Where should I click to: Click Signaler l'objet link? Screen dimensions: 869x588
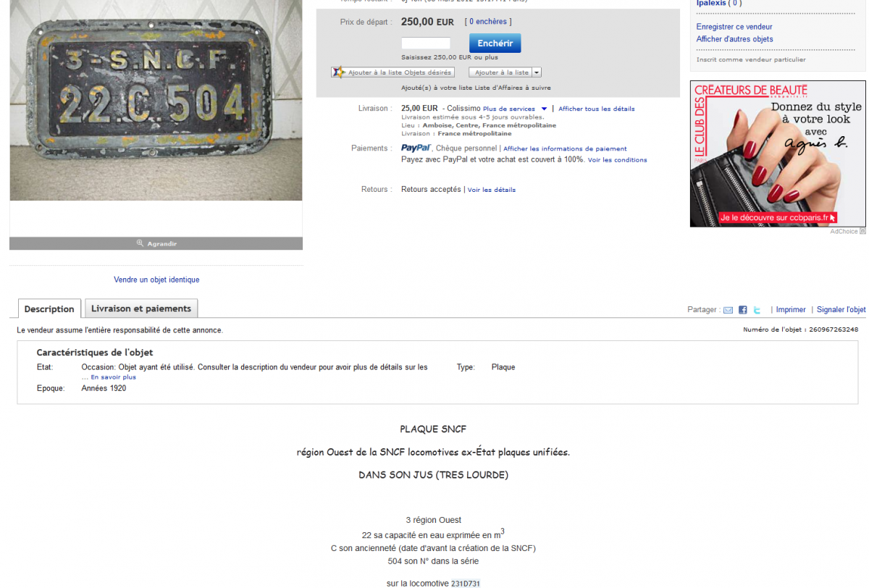(841, 310)
